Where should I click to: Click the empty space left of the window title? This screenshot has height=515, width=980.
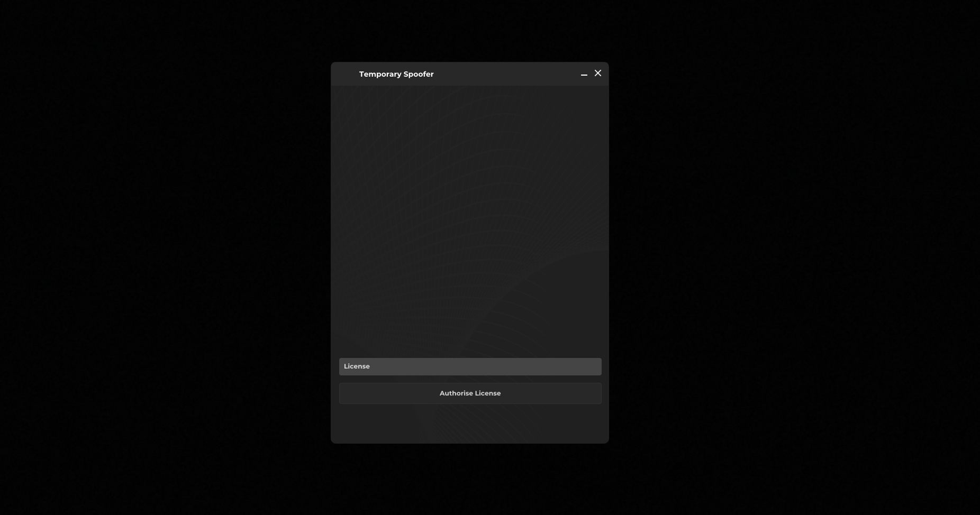[x=345, y=75]
